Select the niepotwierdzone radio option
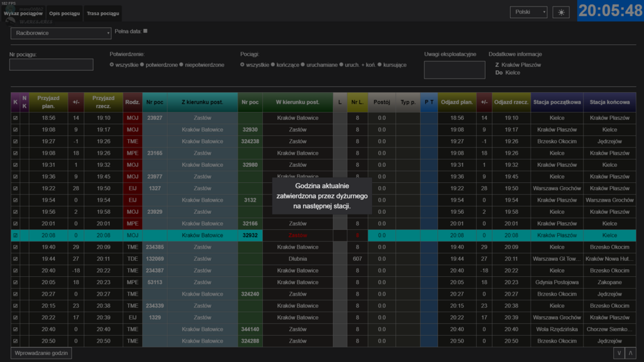644x362 pixels. 181,65
